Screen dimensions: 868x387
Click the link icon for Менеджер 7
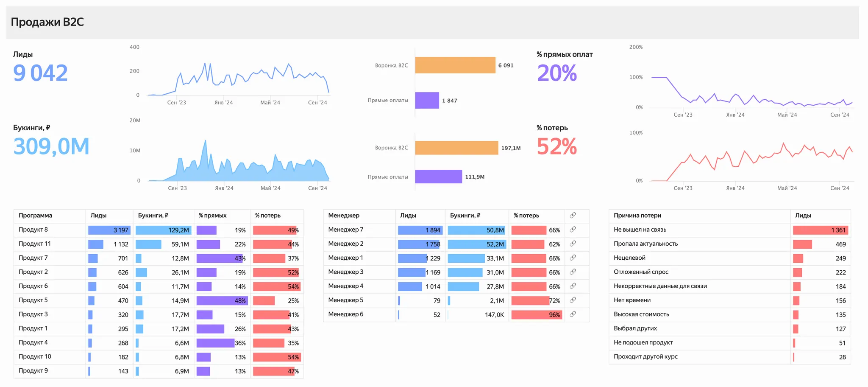[x=573, y=230]
